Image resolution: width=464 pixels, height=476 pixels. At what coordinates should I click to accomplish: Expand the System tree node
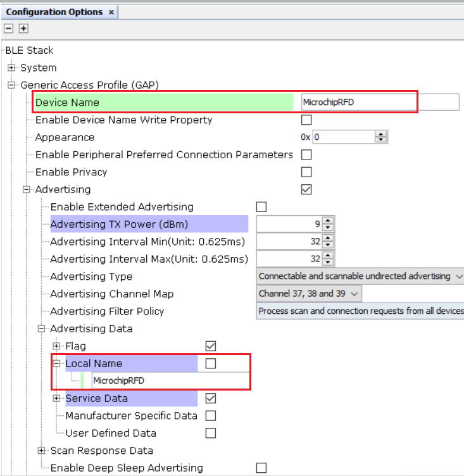pos(11,68)
